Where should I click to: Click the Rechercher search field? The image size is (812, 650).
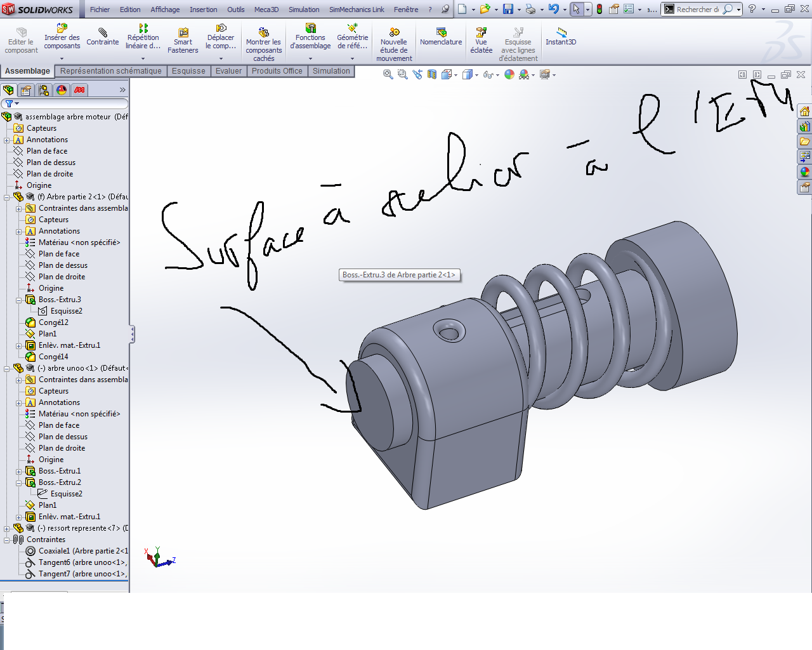(x=697, y=10)
